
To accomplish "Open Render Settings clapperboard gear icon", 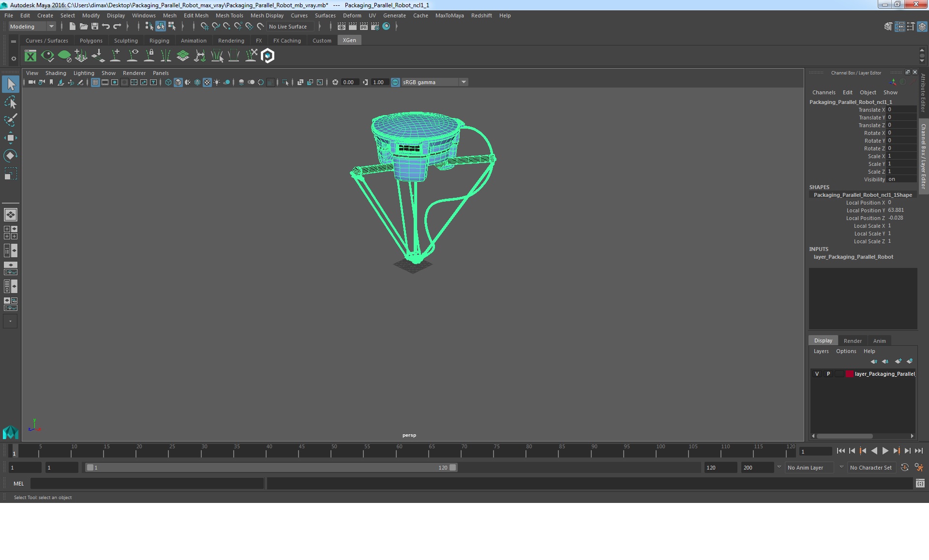I will point(375,27).
